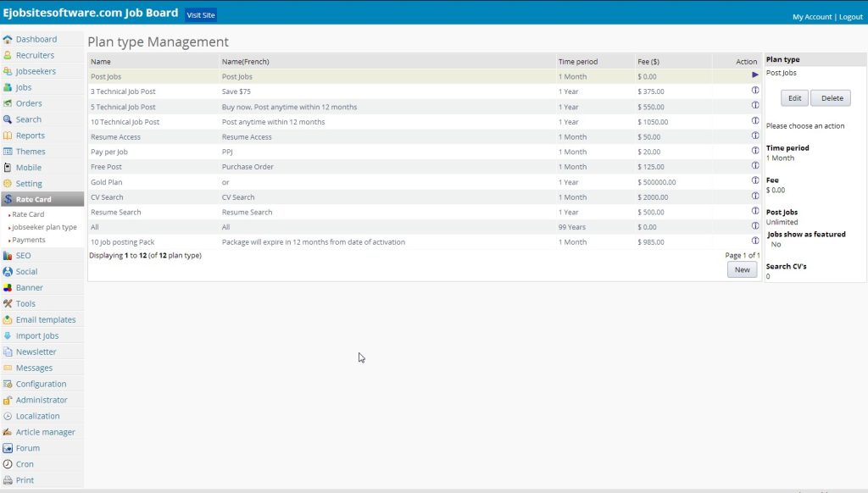The image size is (868, 493).
Task: Select the Save $75 French name cell
Action: click(236, 91)
